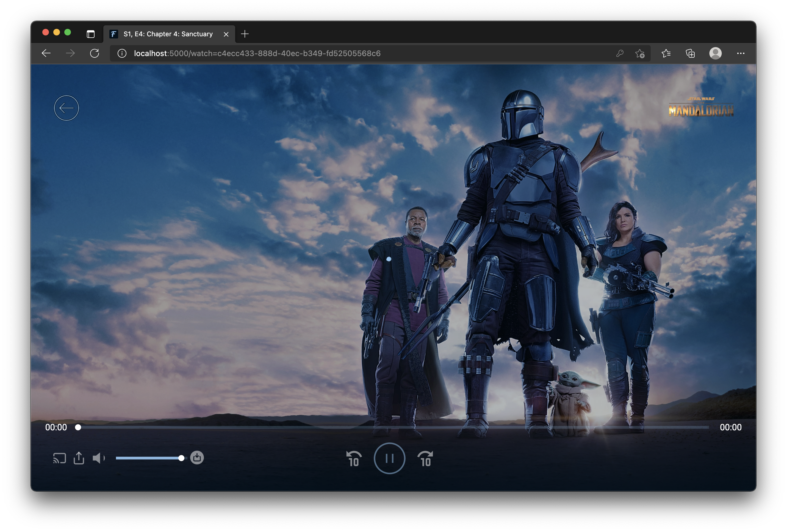Open the tab actions menu icon
This screenshot has width=787, height=532.
tap(90, 34)
